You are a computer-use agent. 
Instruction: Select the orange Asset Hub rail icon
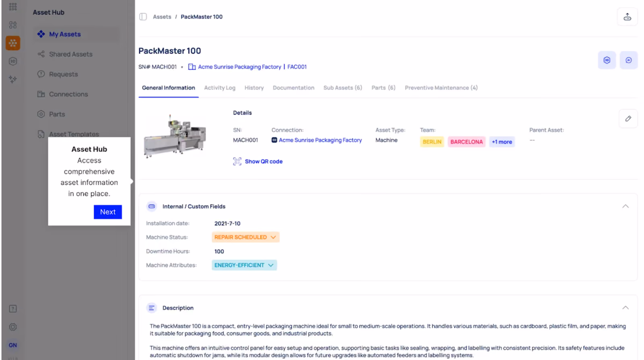coord(13,43)
